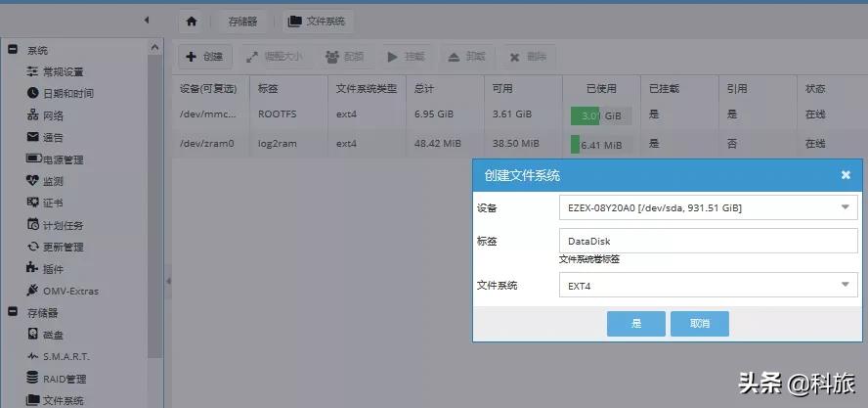Sort by 状态 column header
868x408 pixels.
click(x=832, y=89)
